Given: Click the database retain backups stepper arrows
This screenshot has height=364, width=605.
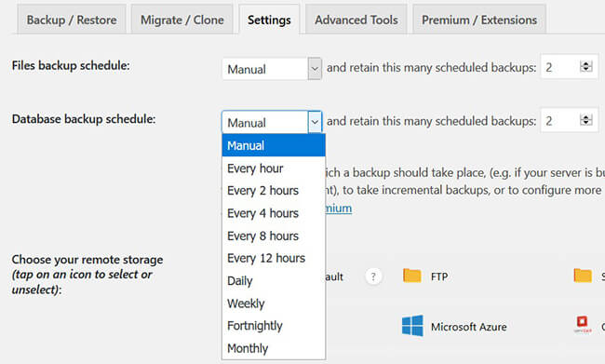Looking at the screenshot, I should pos(585,120).
